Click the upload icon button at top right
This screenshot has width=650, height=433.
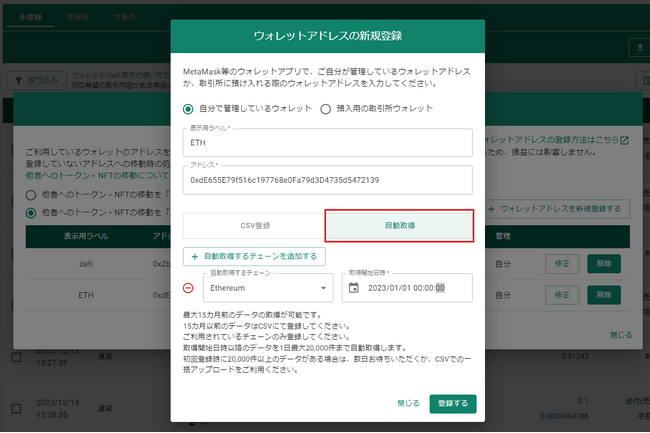click(x=640, y=48)
